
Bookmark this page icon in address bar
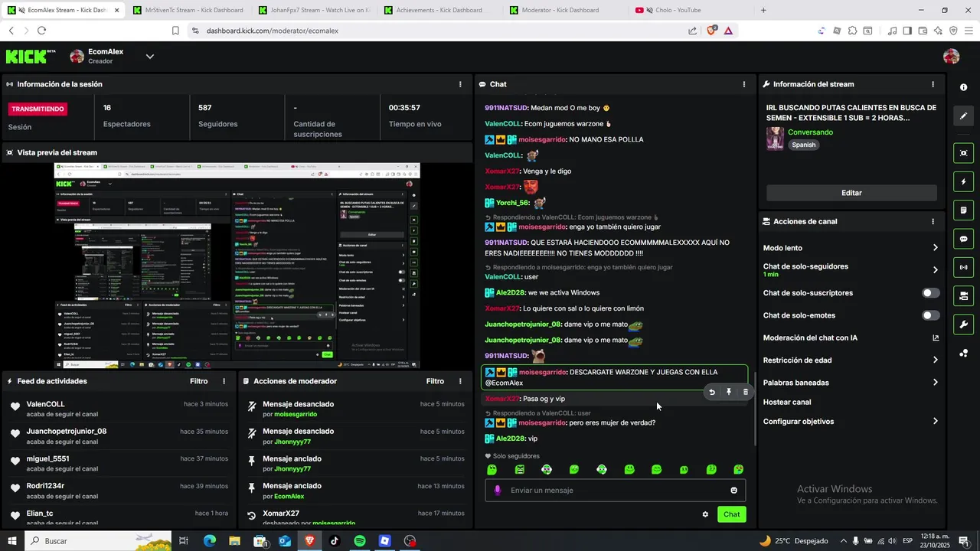[175, 31]
